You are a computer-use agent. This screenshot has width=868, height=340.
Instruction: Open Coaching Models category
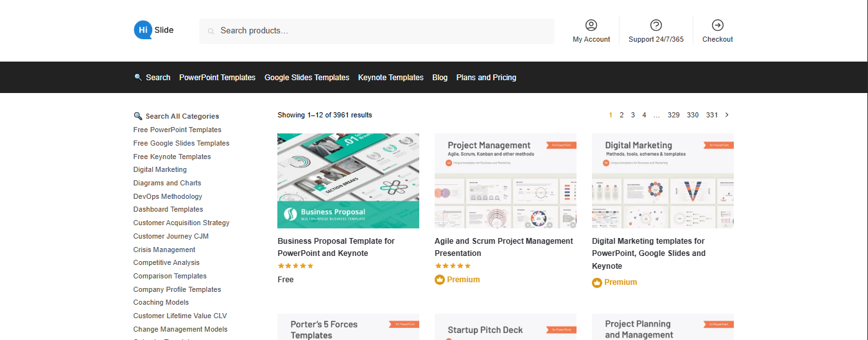coord(161,302)
